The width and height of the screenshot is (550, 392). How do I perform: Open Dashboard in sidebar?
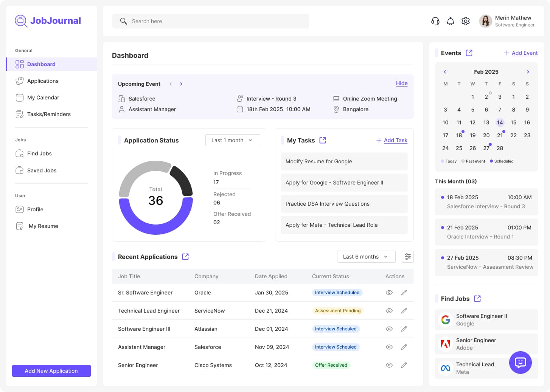pos(51,64)
